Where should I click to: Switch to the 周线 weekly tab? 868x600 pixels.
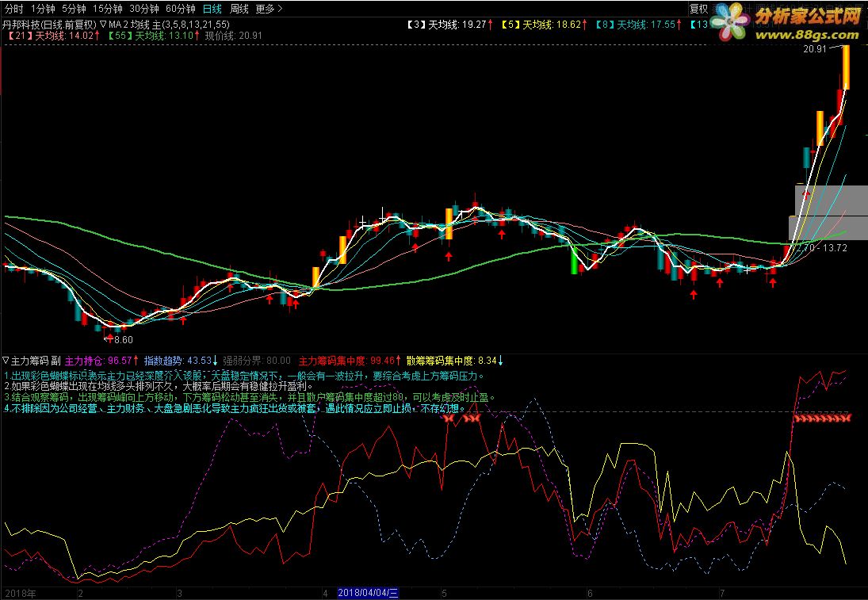pyautogui.click(x=239, y=9)
